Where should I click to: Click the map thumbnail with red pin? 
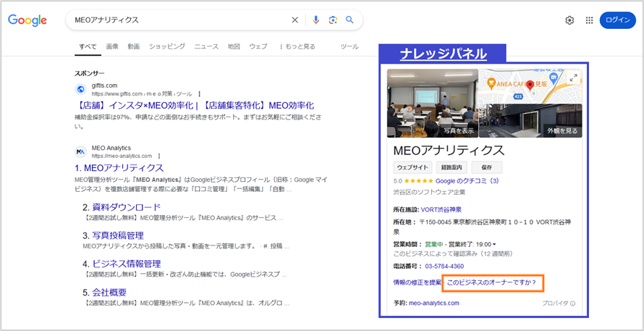coord(530,86)
